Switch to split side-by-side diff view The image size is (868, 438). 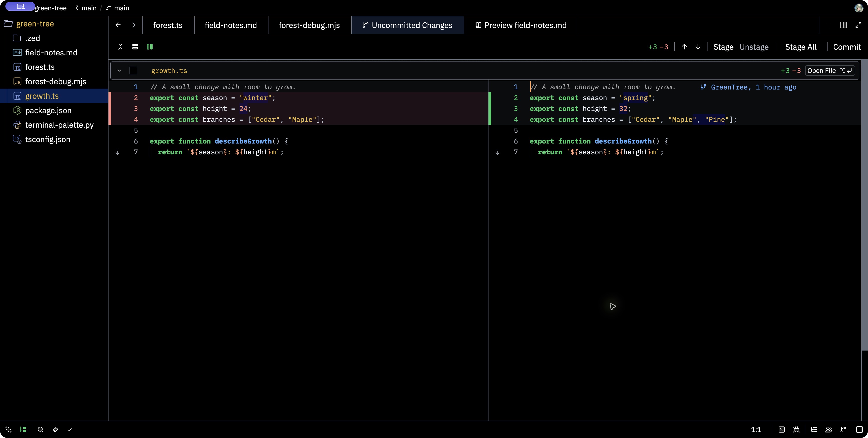pos(150,47)
